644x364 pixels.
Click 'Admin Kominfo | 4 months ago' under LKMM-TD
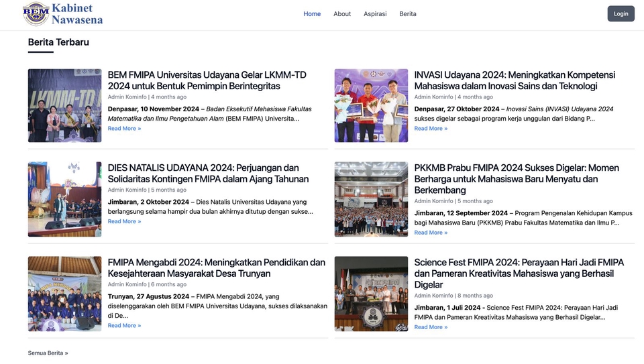pos(147,97)
